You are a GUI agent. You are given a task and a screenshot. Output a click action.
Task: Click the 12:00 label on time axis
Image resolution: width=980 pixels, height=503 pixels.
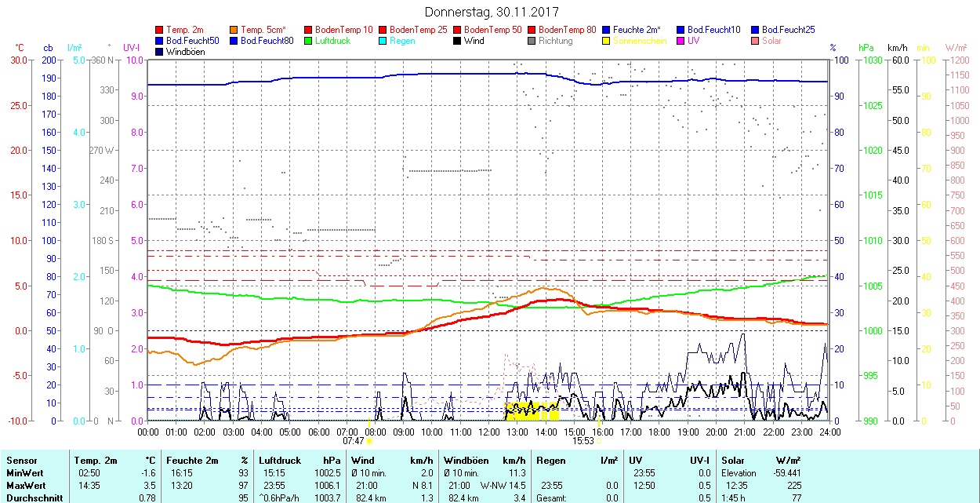(489, 432)
